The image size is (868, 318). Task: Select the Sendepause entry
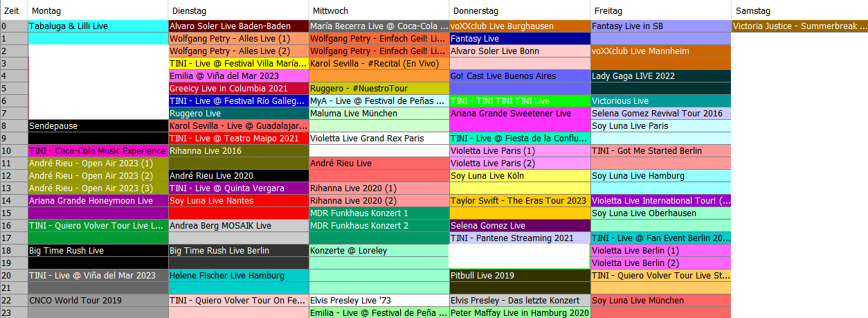pos(98,126)
